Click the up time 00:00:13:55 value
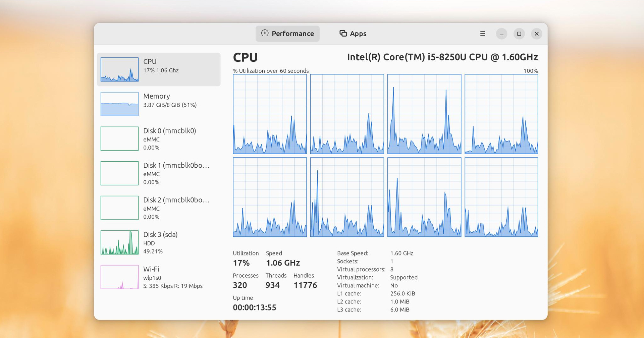Image resolution: width=644 pixels, height=338 pixels. [x=255, y=307]
